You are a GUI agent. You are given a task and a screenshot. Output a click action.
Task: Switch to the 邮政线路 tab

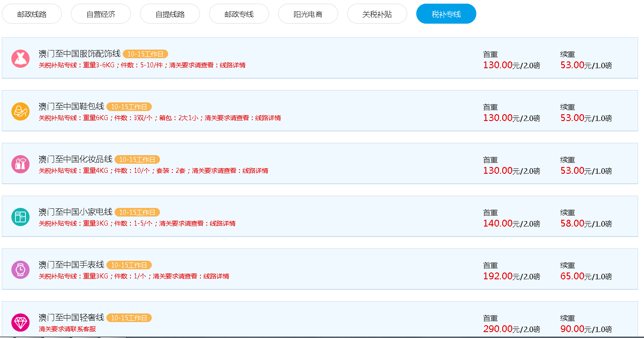click(32, 14)
